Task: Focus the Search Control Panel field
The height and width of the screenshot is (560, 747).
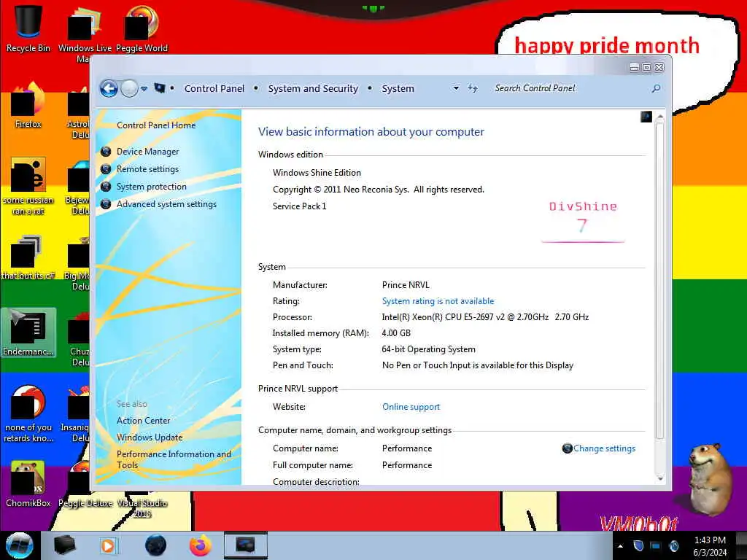Action: (x=572, y=88)
